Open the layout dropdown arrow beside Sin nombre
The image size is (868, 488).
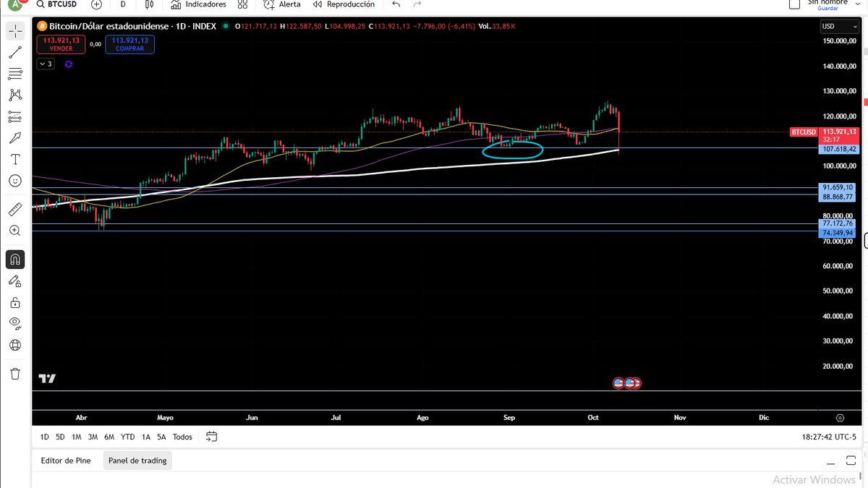[857, 4]
